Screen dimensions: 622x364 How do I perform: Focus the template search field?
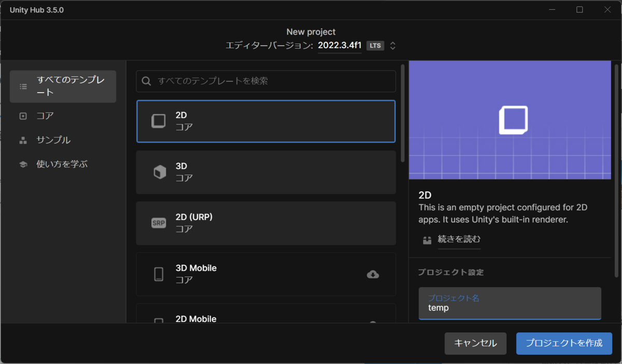pyautogui.click(x=266, y=81)
